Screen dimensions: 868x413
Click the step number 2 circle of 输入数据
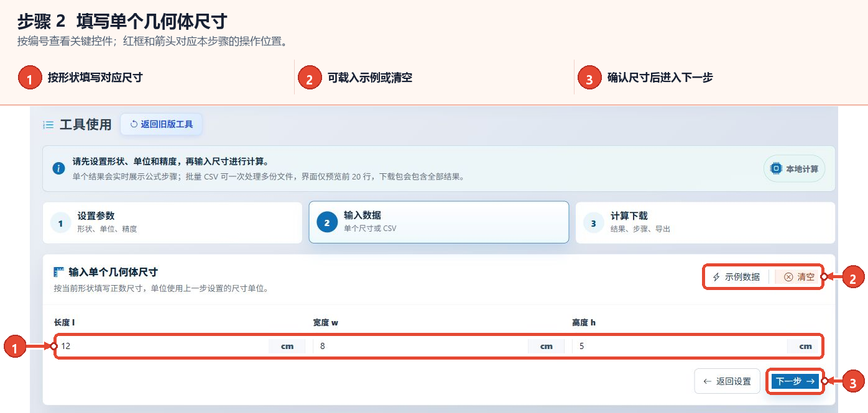click(x=327, y=222)
